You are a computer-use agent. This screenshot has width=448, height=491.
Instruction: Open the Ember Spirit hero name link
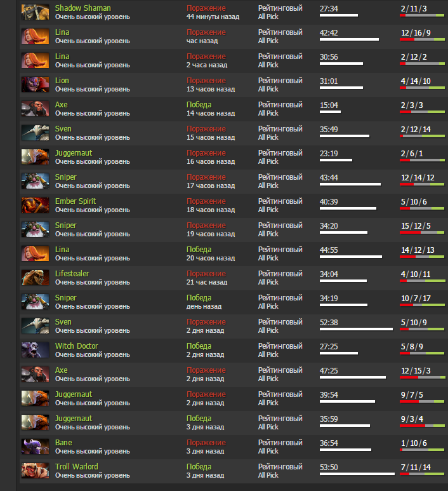(76, 201)
